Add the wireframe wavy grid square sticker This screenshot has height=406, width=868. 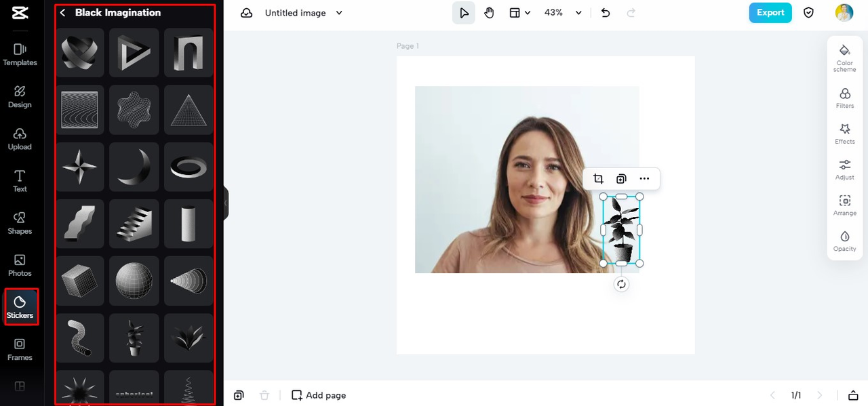coord(79,110)
